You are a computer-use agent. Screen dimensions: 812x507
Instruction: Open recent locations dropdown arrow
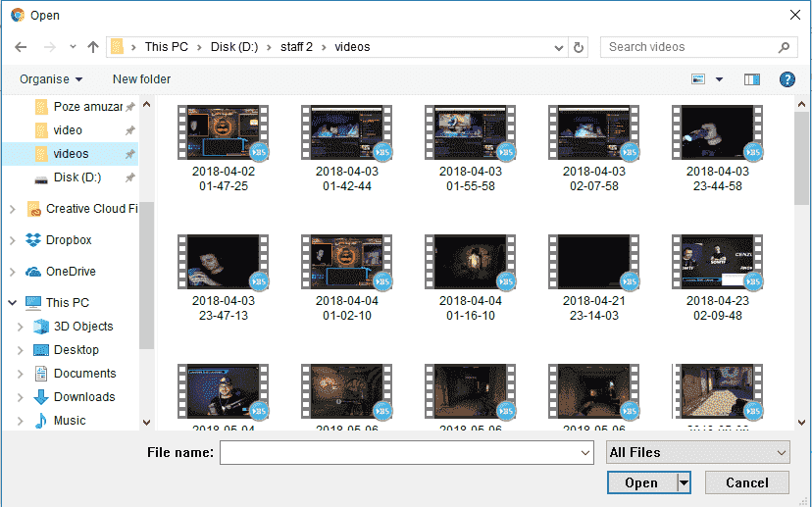coord(73,47)
